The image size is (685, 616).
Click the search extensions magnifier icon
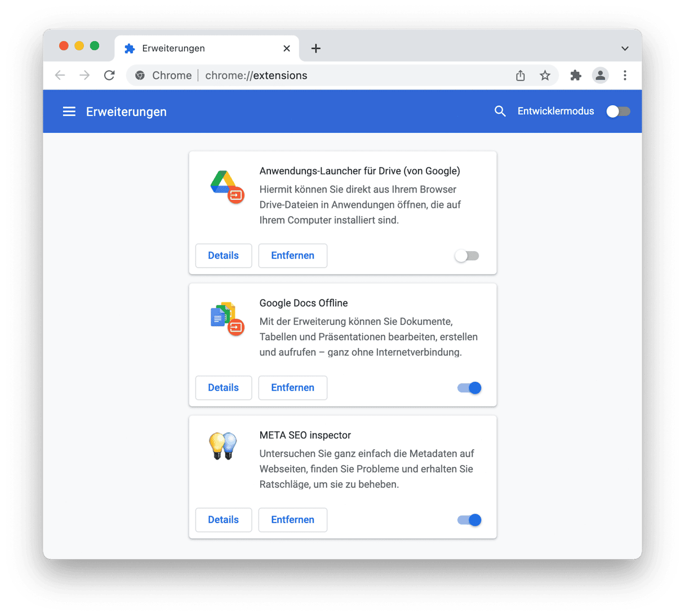(x=500, y=111)
